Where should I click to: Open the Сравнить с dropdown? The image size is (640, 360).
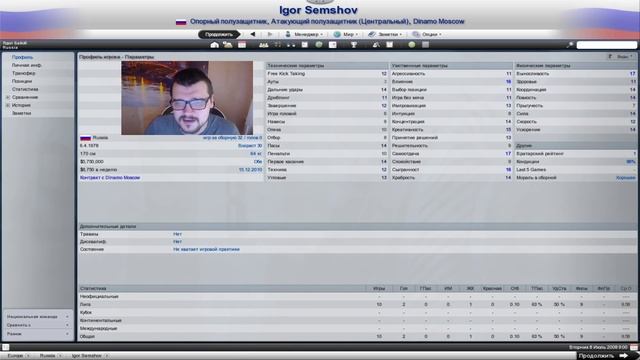click(x=38, y=325)
